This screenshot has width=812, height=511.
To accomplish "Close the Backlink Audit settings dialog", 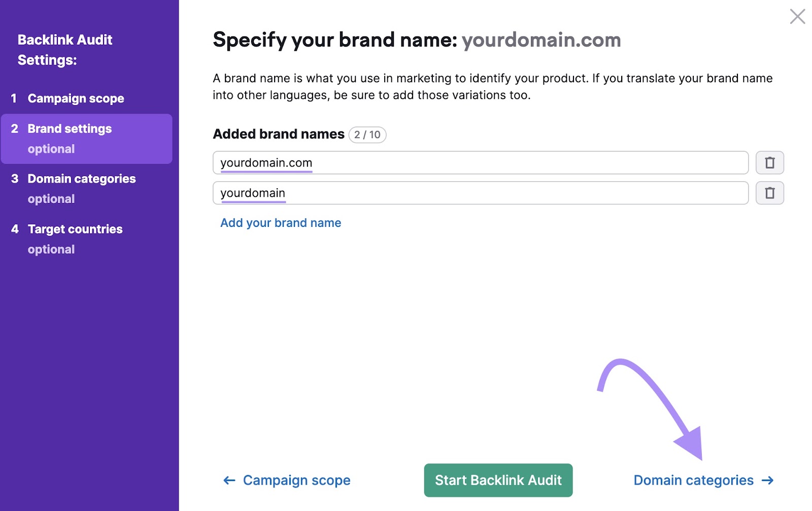I will click(797, 16).
